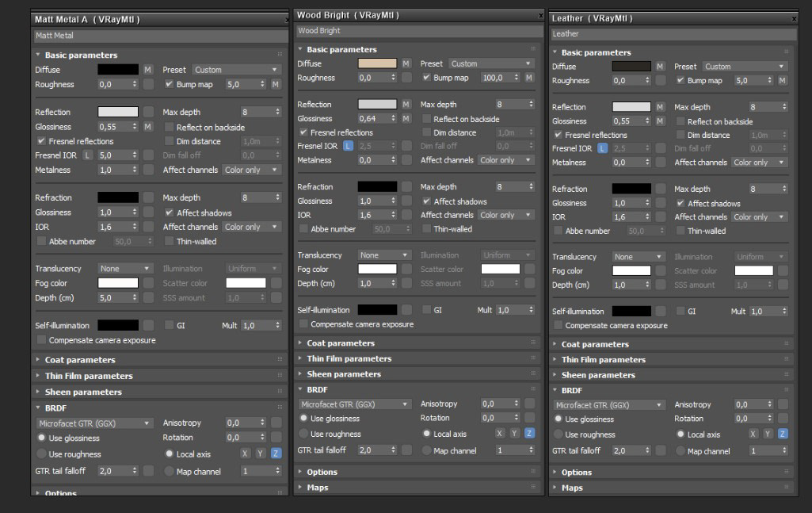
Task: Select Use roughness radio in Matt Metal A BRDF
Action: (x=41, y=454)
